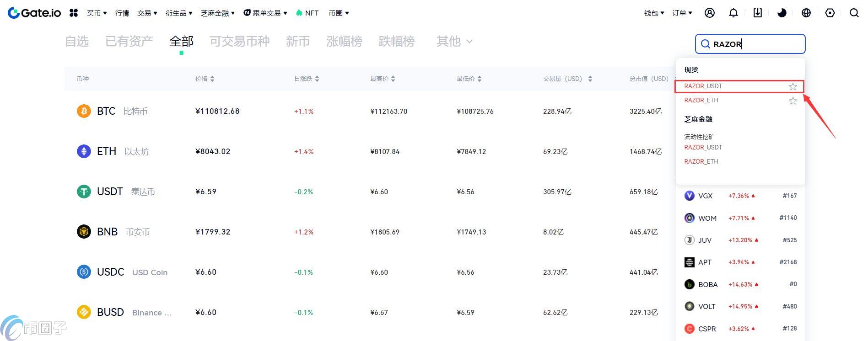
Task: Click the ETH coin icon
Action: pos(84,151)
